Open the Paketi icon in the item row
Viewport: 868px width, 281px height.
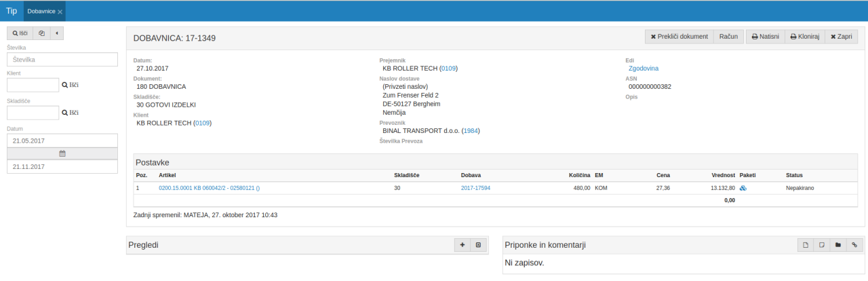click(x=743, y=188)
